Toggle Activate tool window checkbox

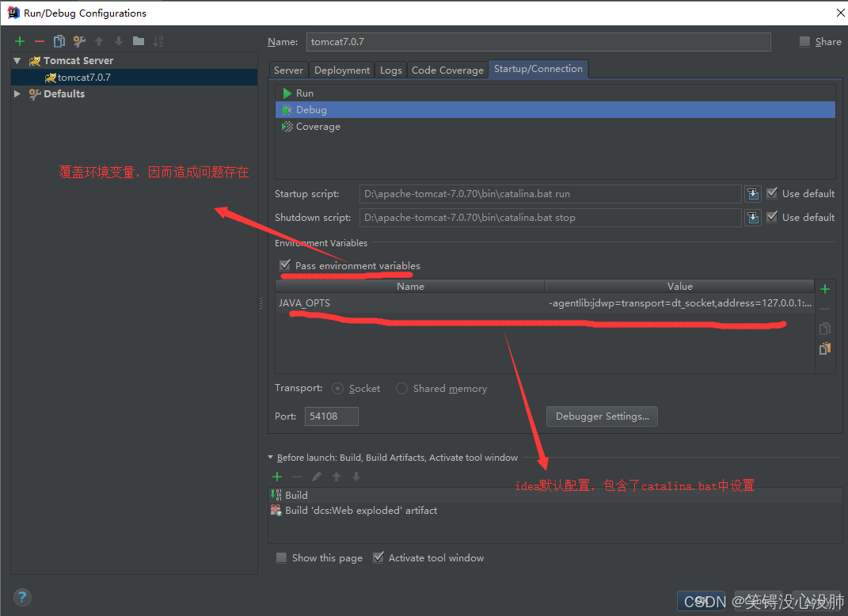pos(378,557)
